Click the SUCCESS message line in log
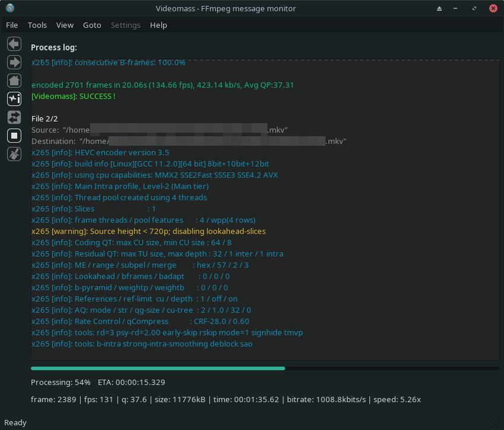Screen dimensions: 504x430 tap(74, 97)
